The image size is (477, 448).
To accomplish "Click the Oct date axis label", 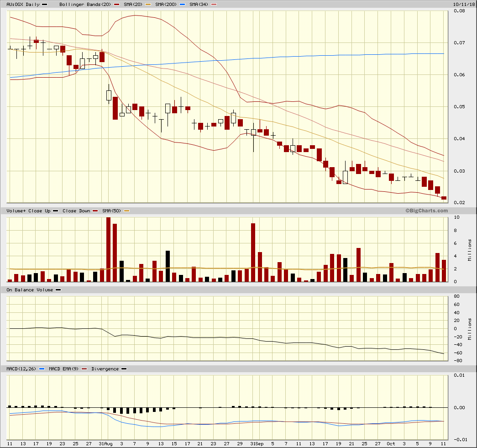I will pos(391,444).
